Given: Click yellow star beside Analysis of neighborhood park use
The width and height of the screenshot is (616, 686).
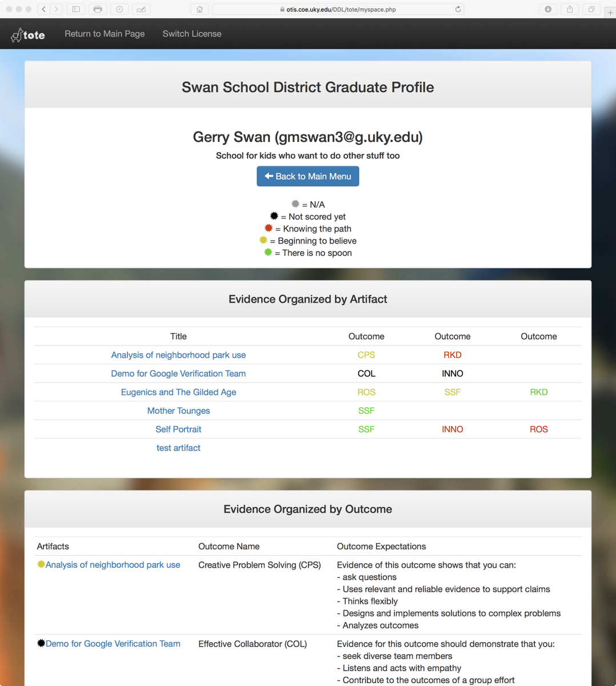Looking at the screenshot, I should pyautogui.click(x=41, y=564).
